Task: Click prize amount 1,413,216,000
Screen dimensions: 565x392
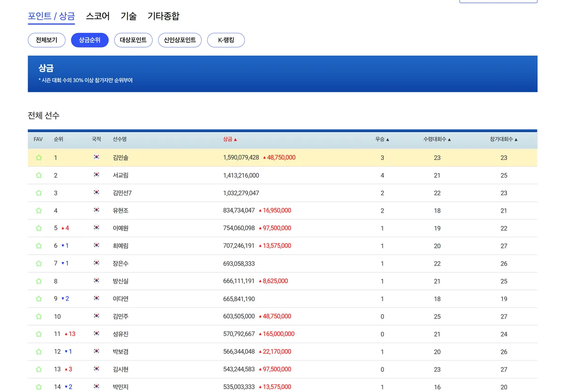Action: click(241, 175)
